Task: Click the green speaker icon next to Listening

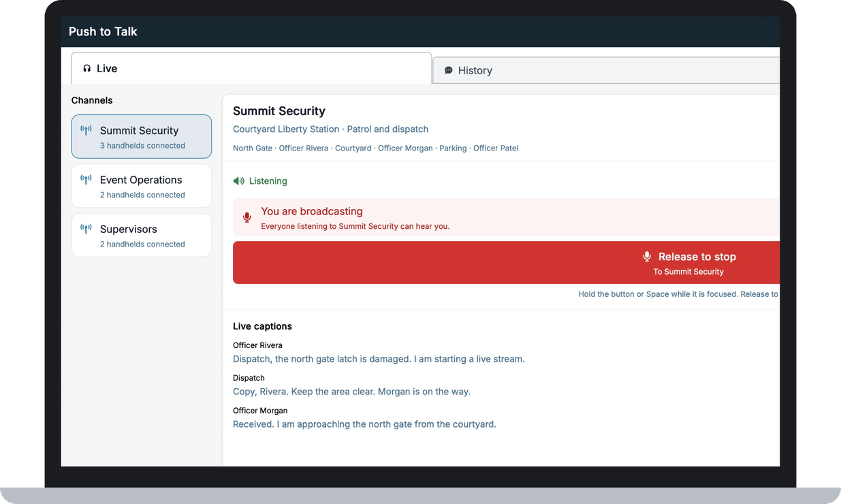Action: pyautogui.click(x=238, y=181)
